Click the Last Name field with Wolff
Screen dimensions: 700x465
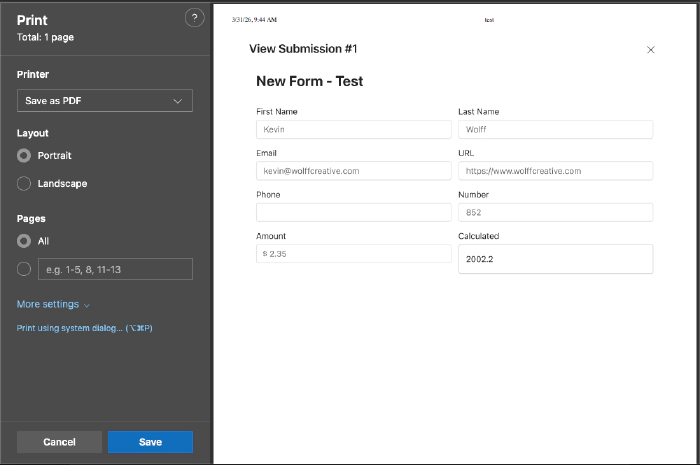click(555, 129)
